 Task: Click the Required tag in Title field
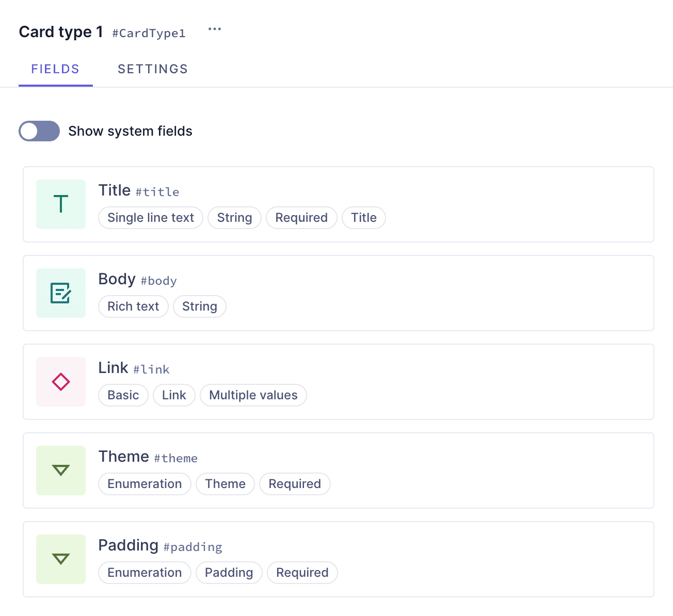point(301,218)
